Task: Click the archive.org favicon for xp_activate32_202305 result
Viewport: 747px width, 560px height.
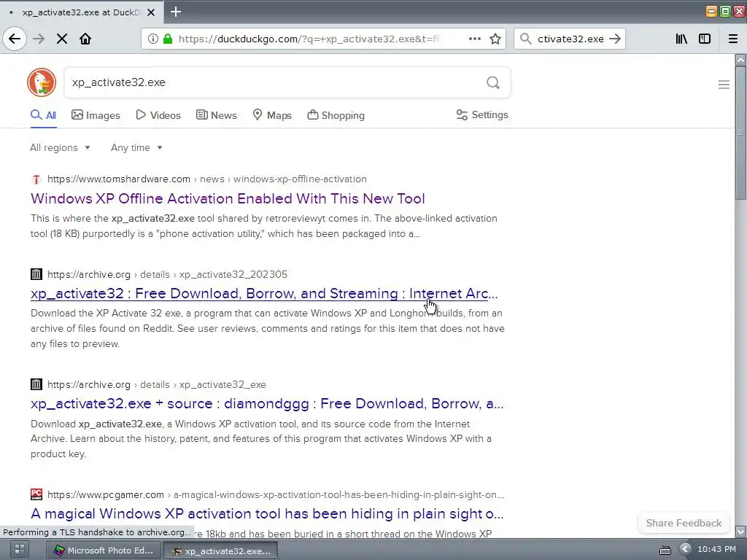Action: pos(36,274)
